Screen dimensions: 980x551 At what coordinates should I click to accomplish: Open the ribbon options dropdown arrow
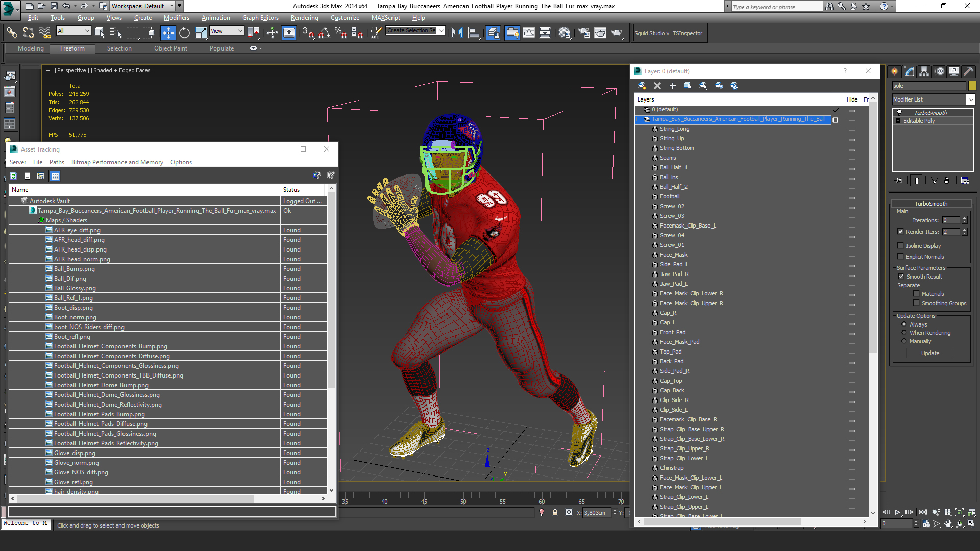[260, 48]
